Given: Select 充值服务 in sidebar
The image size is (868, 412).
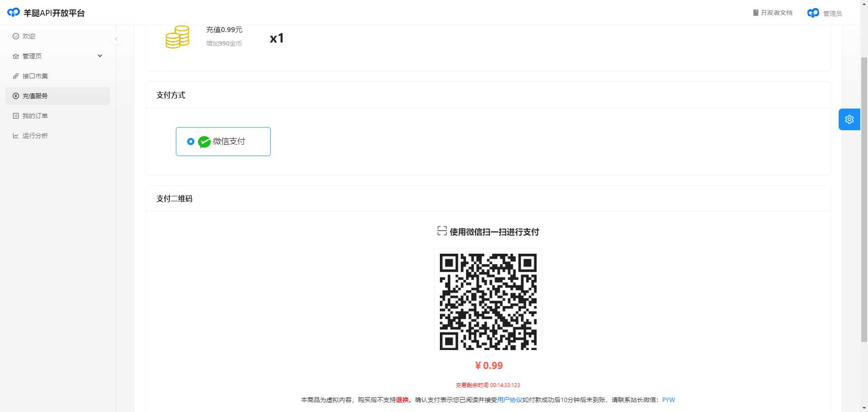Looking at the screenshot, I should tap(35, 96).
